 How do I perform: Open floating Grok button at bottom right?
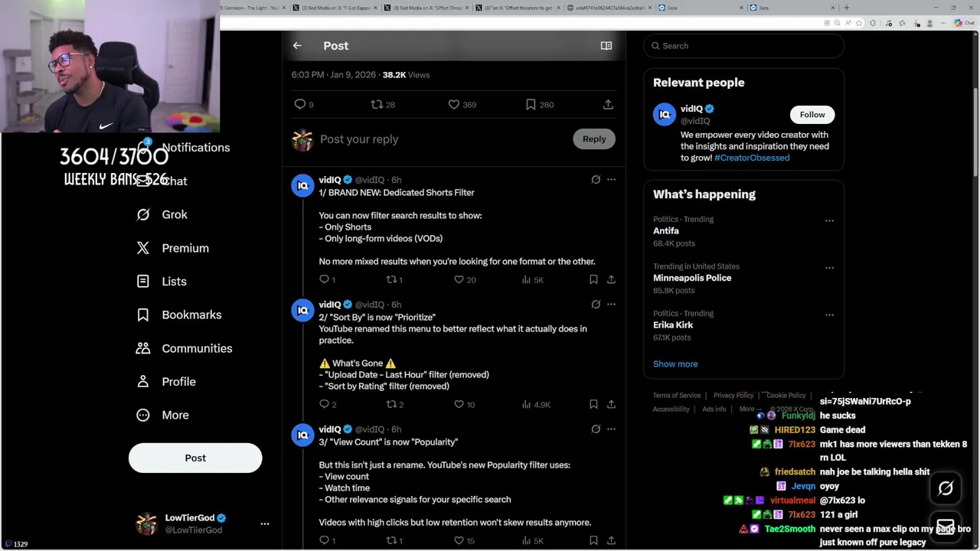click(x=946, y=488)
